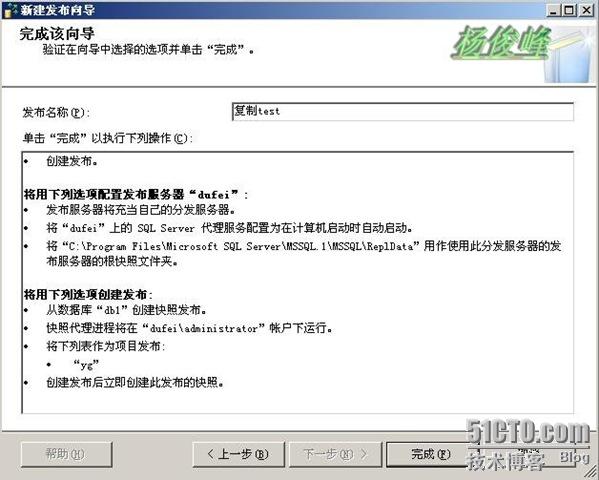Click the 帮助(H) help button
Viewport: 599px width, 480px height.
(x=66, y=454)
